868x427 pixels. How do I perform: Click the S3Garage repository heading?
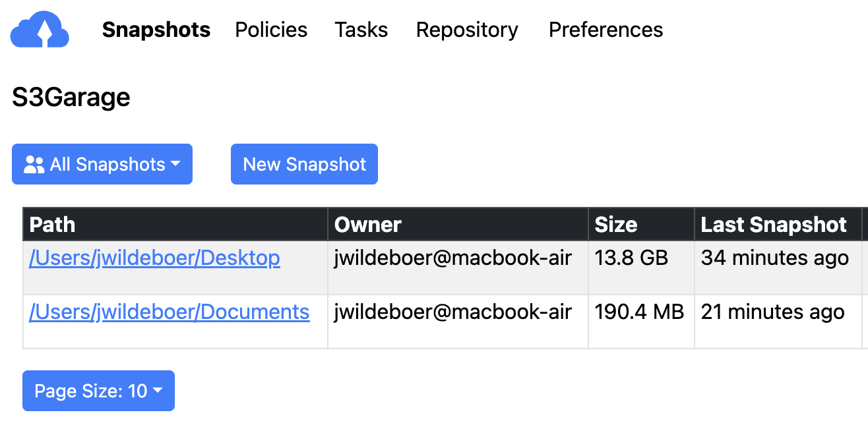tap(71, 98)
